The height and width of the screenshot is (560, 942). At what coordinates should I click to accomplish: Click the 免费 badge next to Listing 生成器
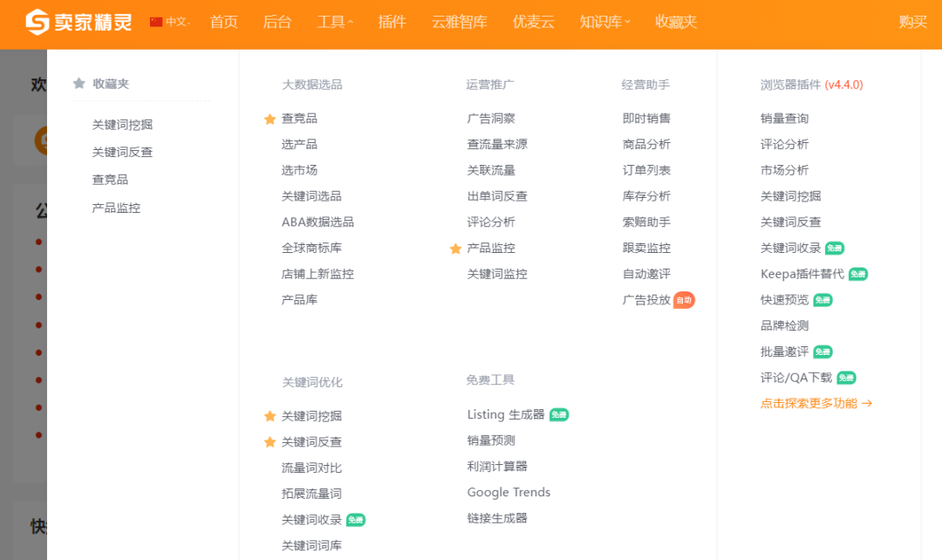click(559, 415)
